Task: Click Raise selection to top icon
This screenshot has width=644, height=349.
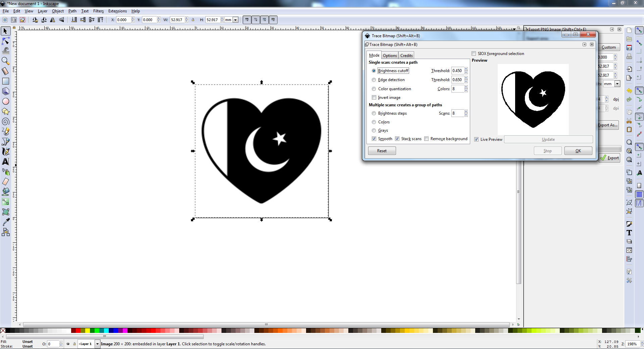Action: coord(100,20)
